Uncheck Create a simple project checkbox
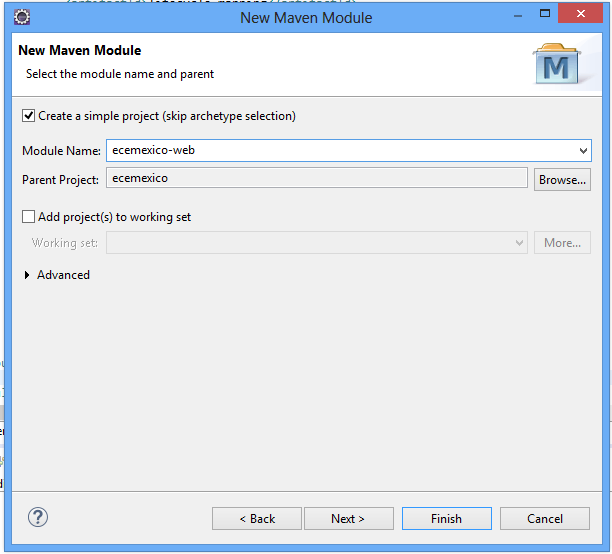Viewport: 612px width, 554px height. [x=28, y=116]
